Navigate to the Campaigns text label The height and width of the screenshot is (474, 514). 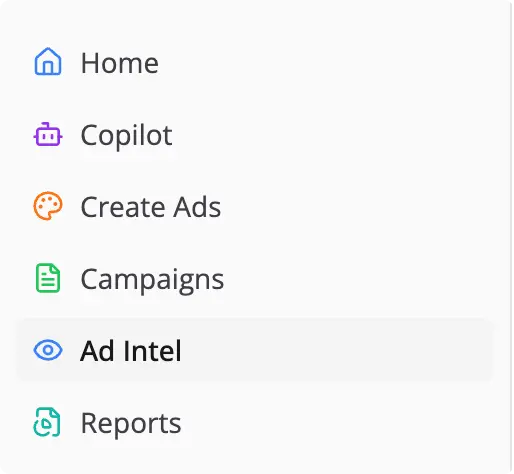click(152, 280)
